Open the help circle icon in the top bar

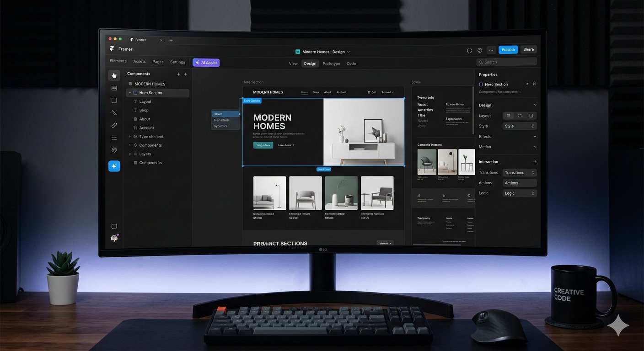click(x=480, y=50)
